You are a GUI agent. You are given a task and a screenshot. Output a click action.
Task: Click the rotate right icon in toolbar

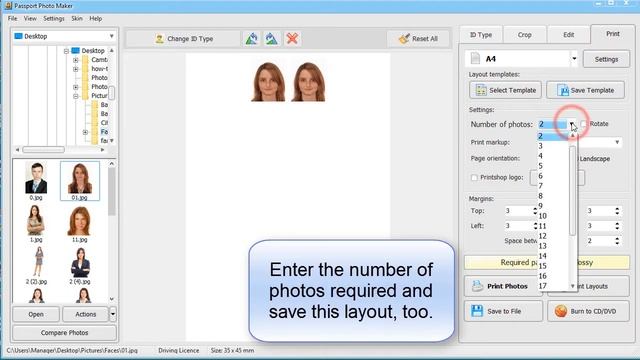(x=271, y=39)
